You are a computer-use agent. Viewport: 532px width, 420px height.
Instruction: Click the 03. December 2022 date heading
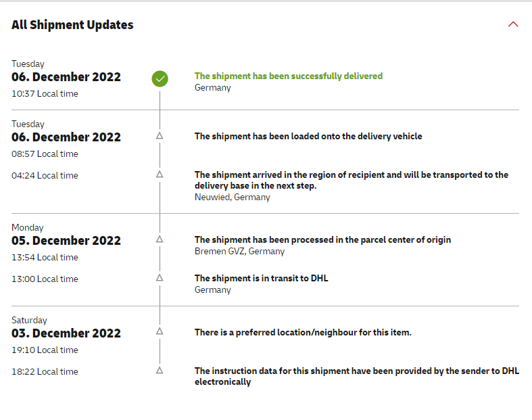pyautogui.click(x=66, y=333)
